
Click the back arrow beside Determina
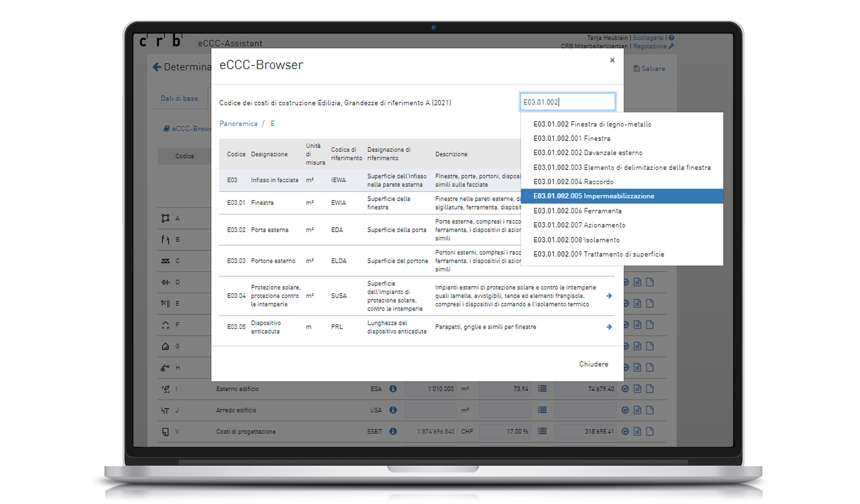click(157, 67)
